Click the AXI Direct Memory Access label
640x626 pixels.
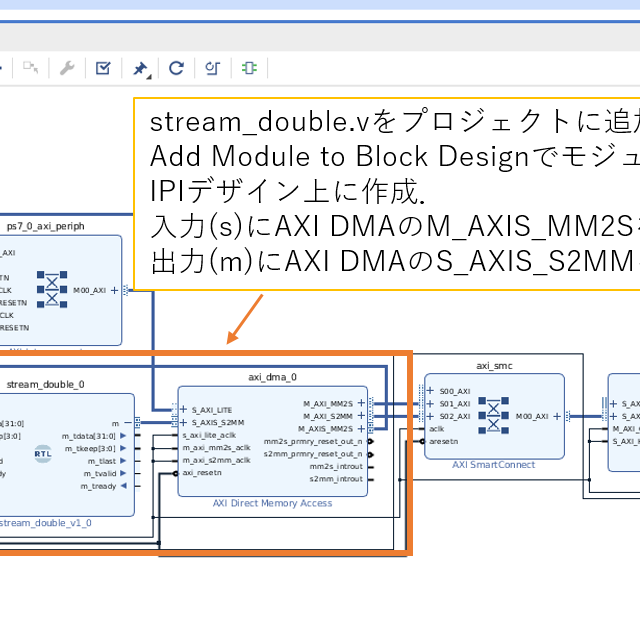click(272, 503)
